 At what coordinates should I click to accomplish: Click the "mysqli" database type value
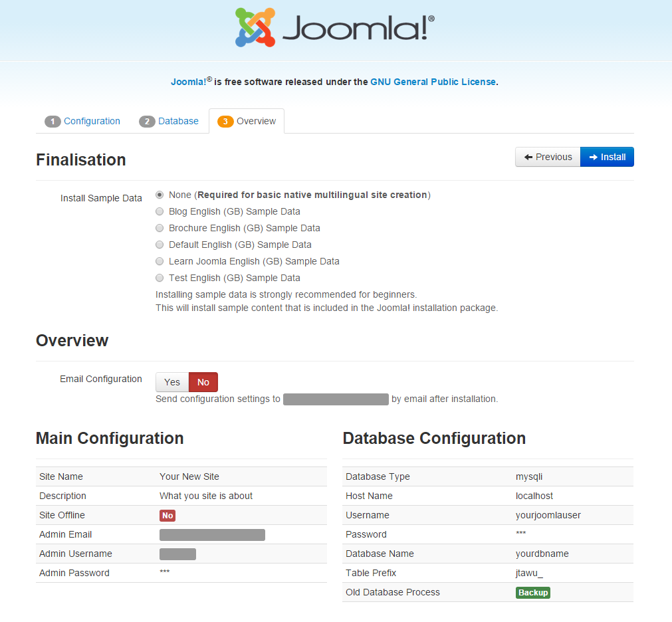[529, 476]
